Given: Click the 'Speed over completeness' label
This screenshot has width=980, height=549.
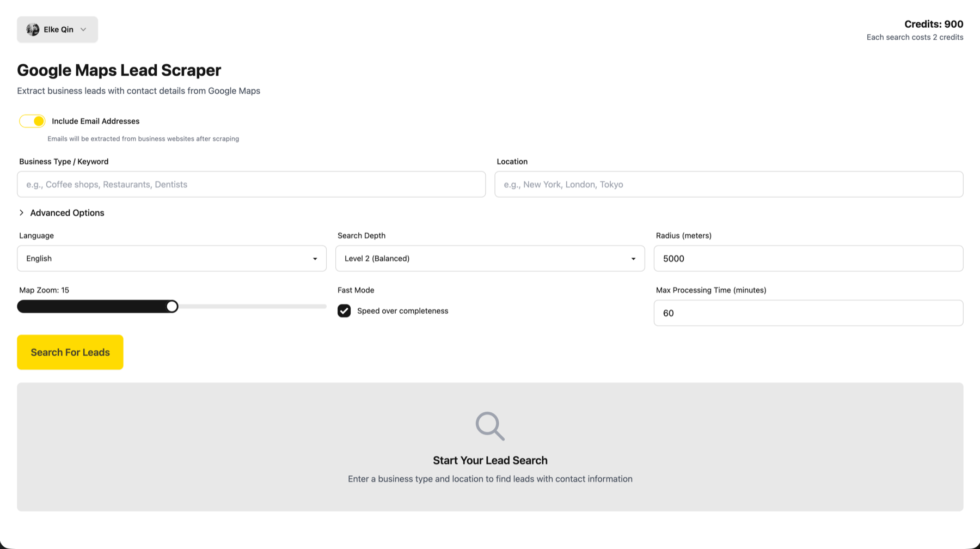Looking at the screenshot, I should pyautogui.click(x=402, y=310).
